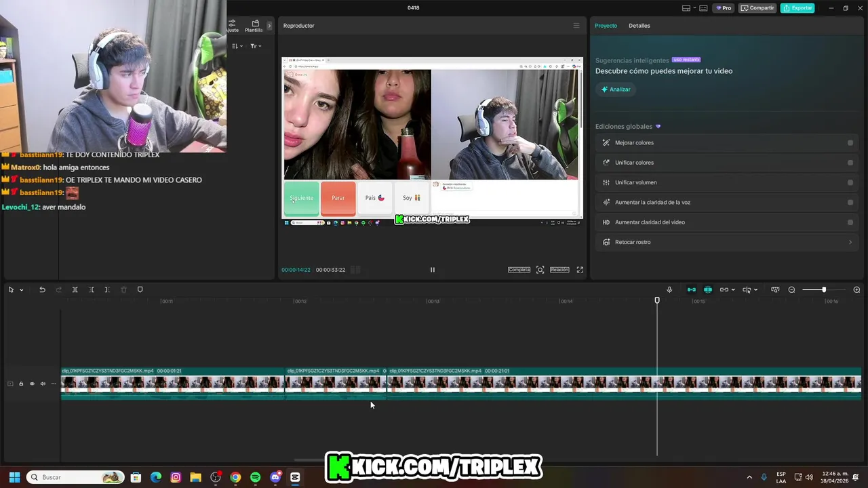This screenshot has height=488, width=868.
Task: Open the filter dropdown in media panel
Action: click(x=256, y=46)
